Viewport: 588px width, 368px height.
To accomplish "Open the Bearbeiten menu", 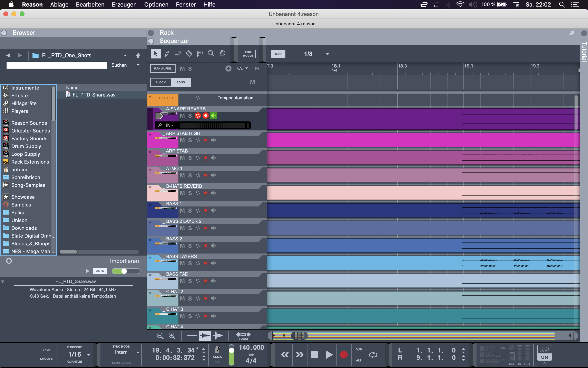I will pos(90,5).
